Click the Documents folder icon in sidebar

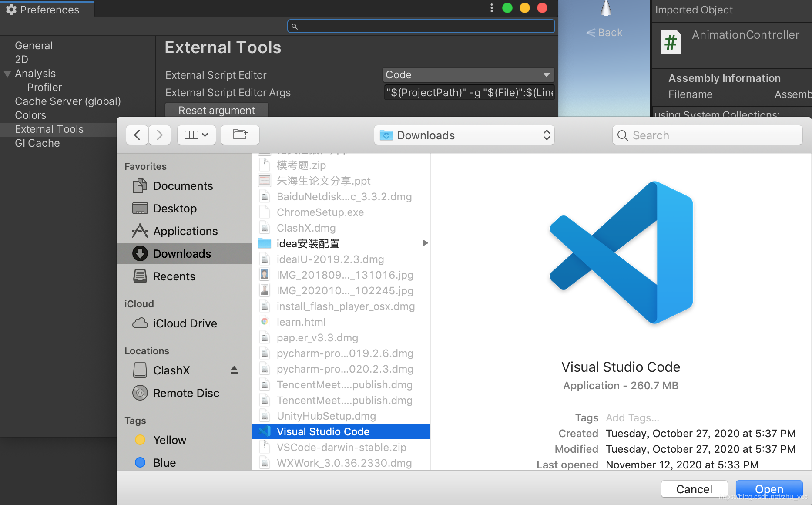click(140, 186)
